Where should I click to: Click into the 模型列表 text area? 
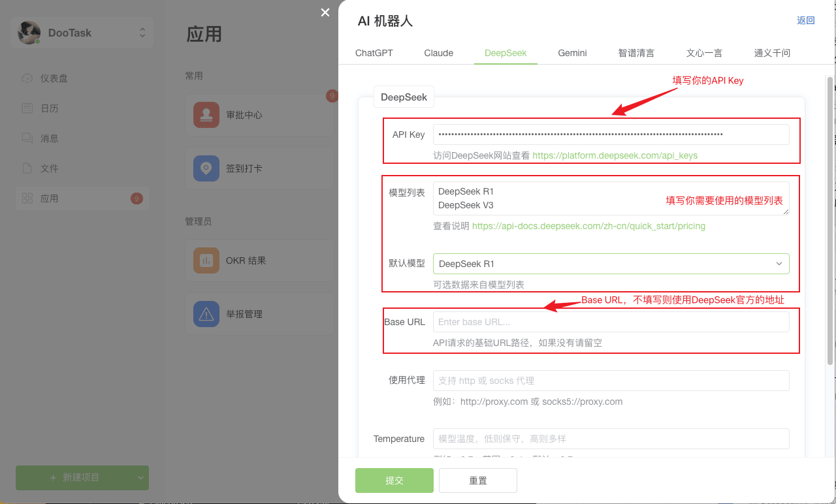611,198
